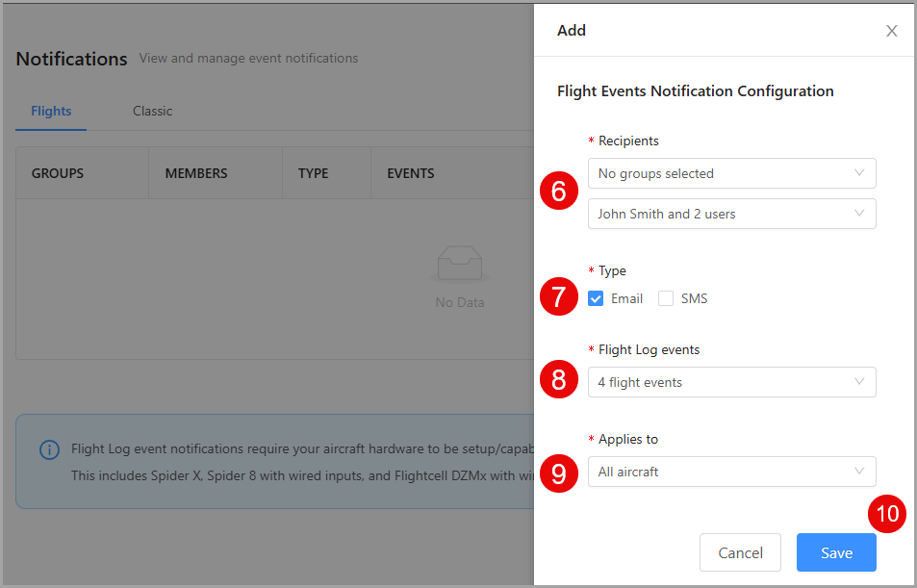Click the MEMBERS column header
917x588 pixels.
click(x=196, y=173)
